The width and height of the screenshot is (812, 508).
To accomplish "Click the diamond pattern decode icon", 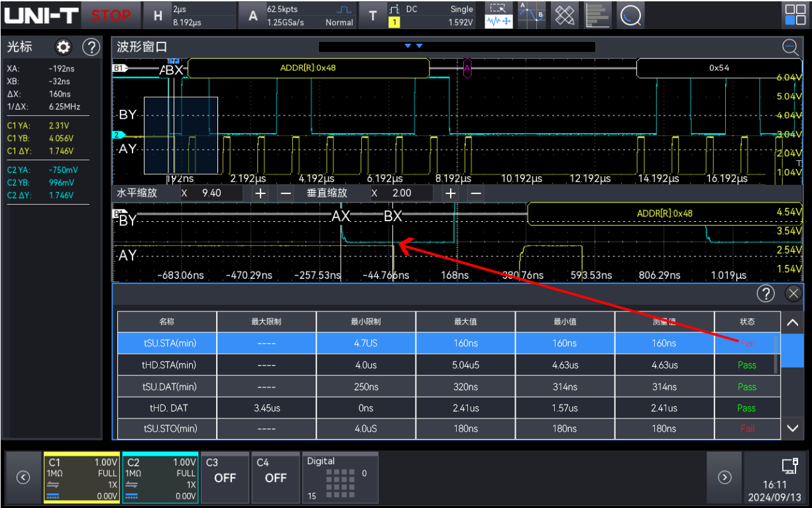I will pos(565,15).
